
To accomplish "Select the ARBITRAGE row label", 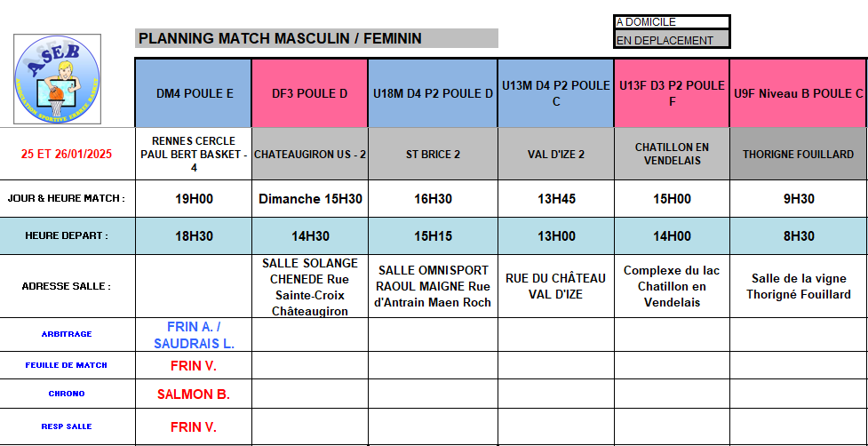I will tap(68, 335).
